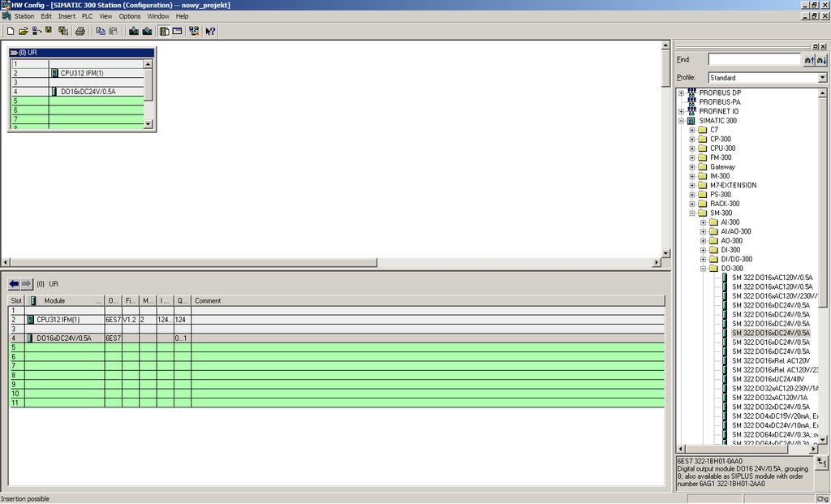Collapse the DO-300 folder

click(x=704, y=269)
